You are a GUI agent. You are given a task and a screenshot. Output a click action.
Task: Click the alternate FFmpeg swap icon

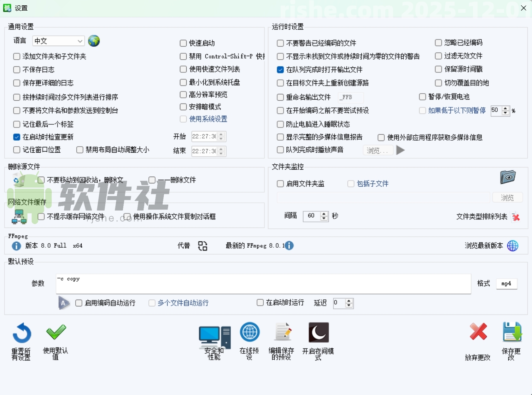203,246
